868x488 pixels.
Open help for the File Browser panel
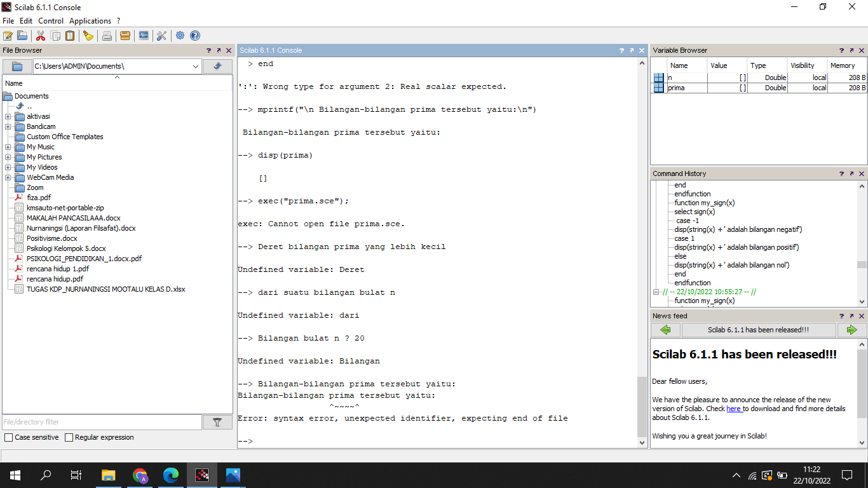click(208, 50)
